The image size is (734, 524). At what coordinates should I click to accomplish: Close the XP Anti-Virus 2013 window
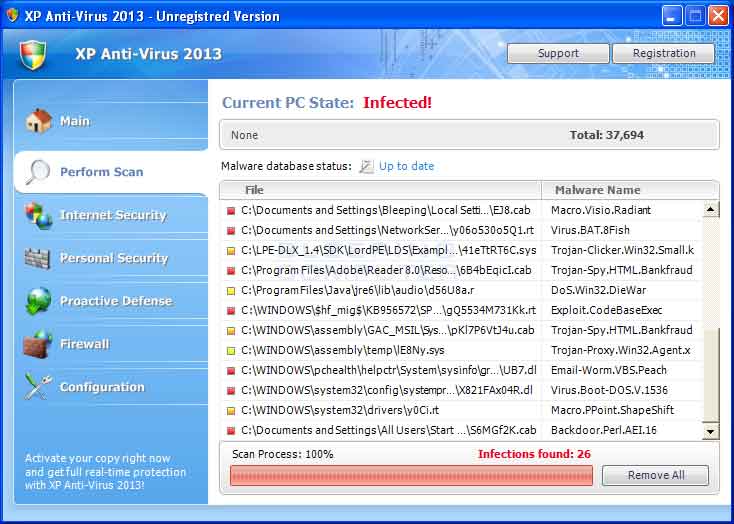tap(718, 16)
